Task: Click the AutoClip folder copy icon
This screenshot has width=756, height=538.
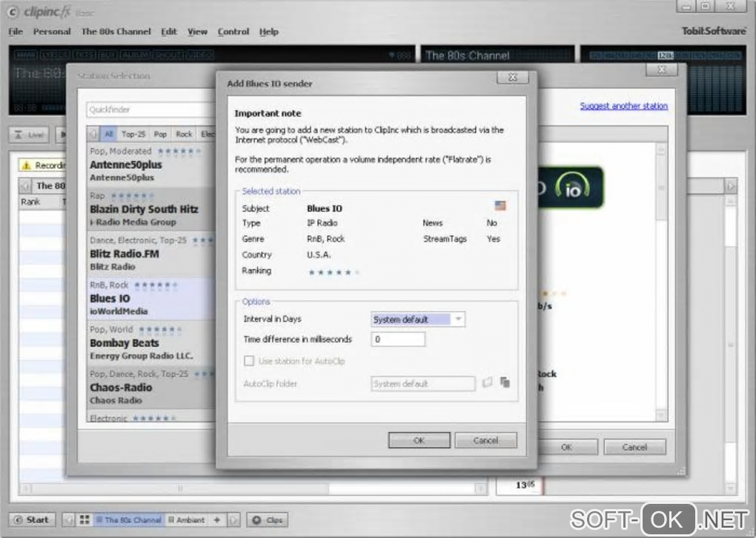Action: pos(505,382)
